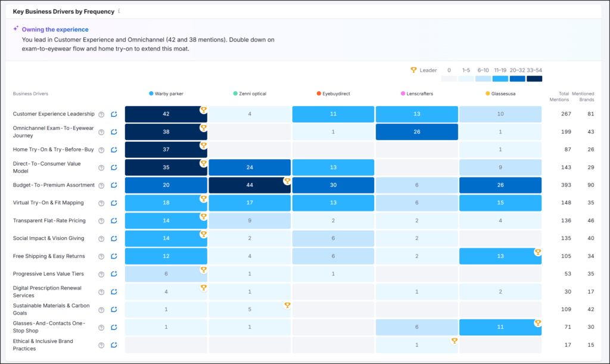Refresh Direct-To-Consumer Value Model row
This screenshot has width=610, height=364.
click(x=114, y=167)
